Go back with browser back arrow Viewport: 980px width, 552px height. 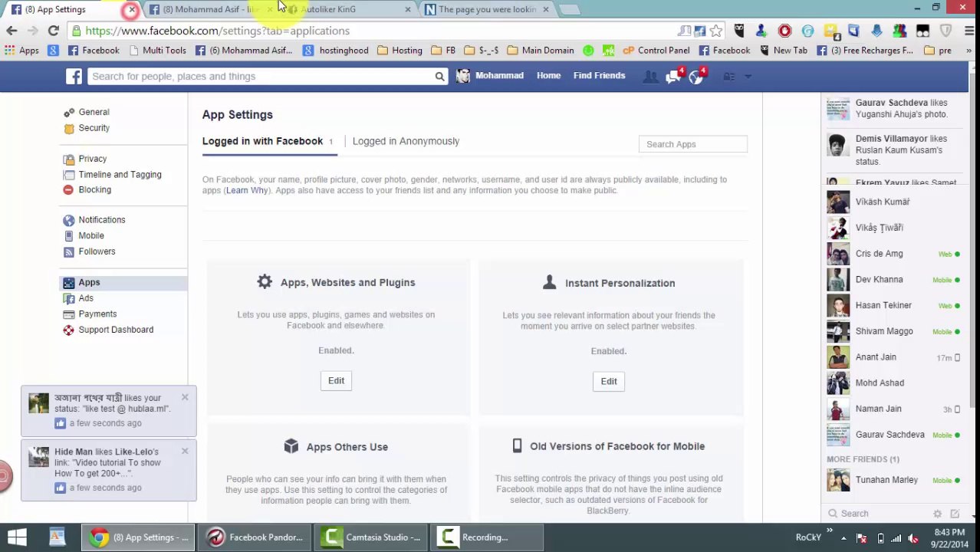12,31
